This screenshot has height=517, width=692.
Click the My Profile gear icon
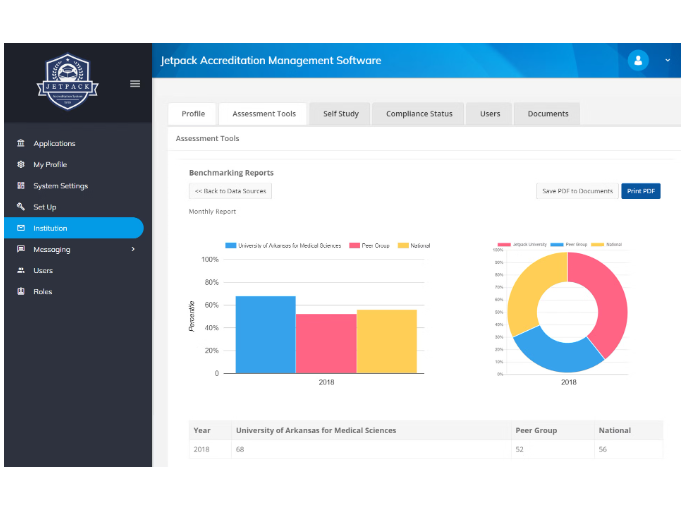click(x=21, y=165)
